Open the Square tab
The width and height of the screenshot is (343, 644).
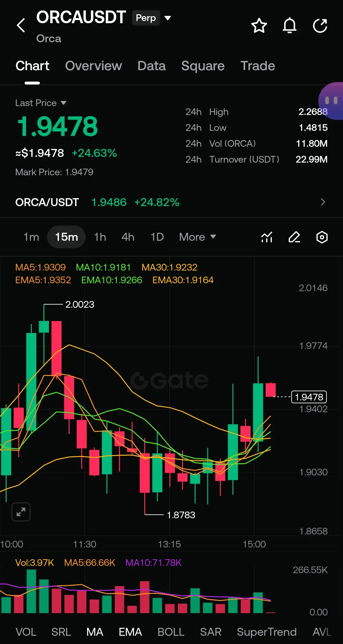pos(203,66)
